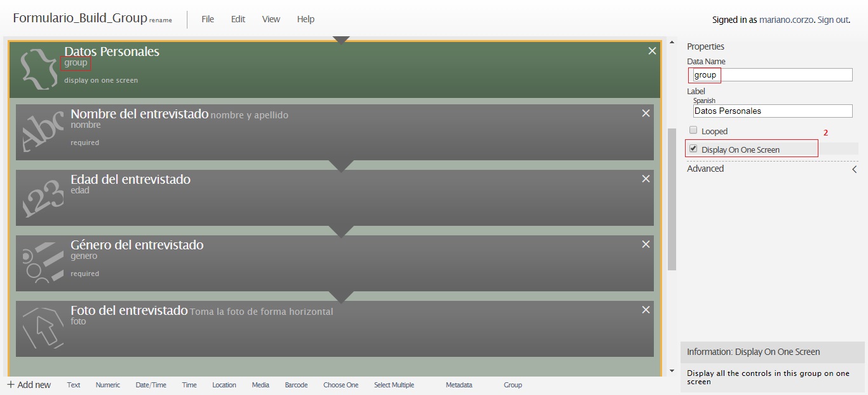The width and height of the screenshot is (868, 395).
Task: Expand the Advanced properties section
Action: (772, 169)
